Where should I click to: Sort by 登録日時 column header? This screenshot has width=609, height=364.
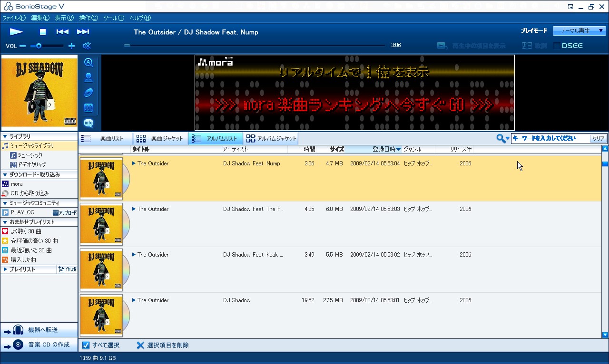[x=373, y=149]
